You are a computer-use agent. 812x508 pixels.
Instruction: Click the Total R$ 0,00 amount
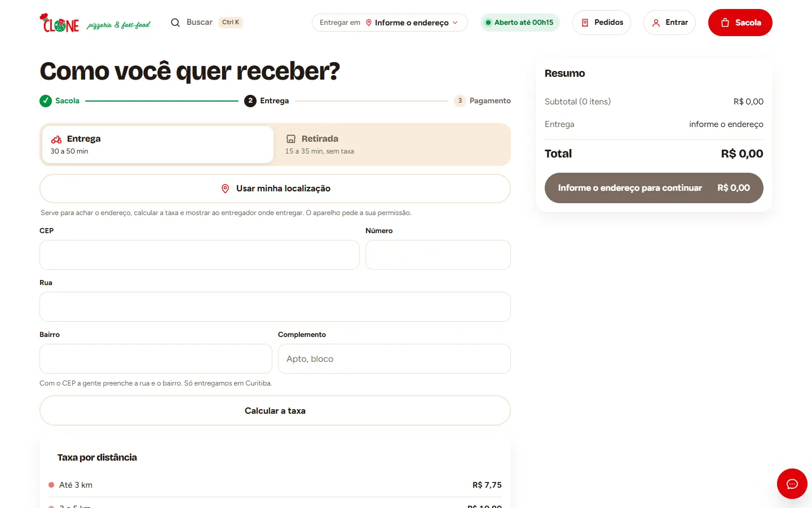(x=742, y=154)
